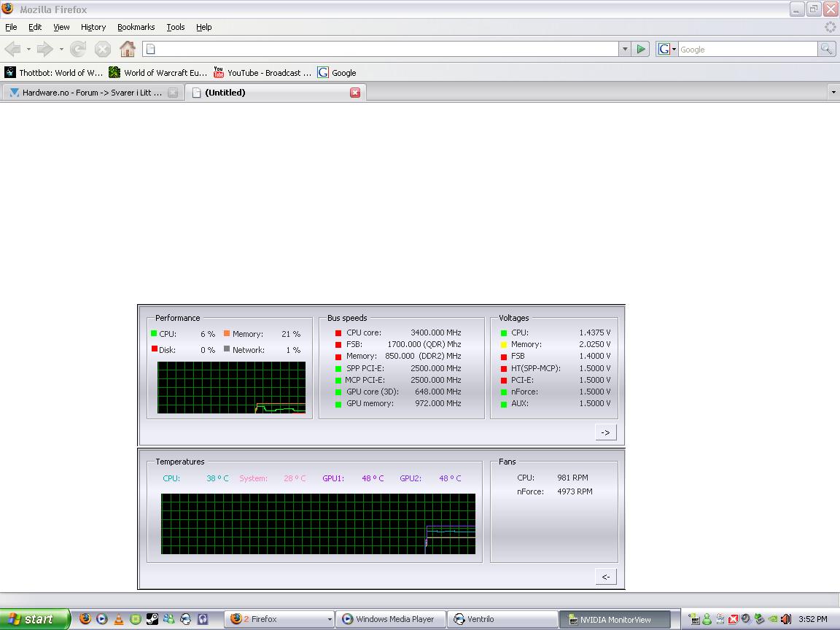Screen dimensions: 840x630
Task: Open volume speaker tray icon
Action: click(786, 619)
